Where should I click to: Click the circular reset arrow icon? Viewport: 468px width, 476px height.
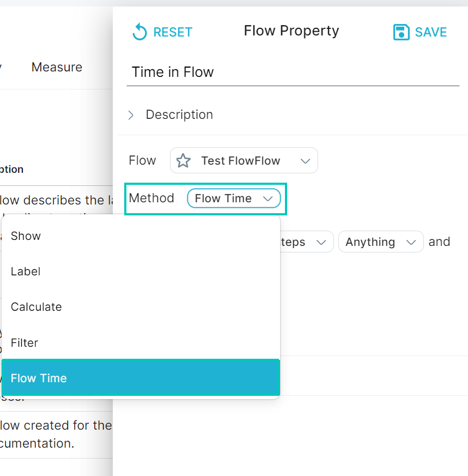click(x=140, y=32)
